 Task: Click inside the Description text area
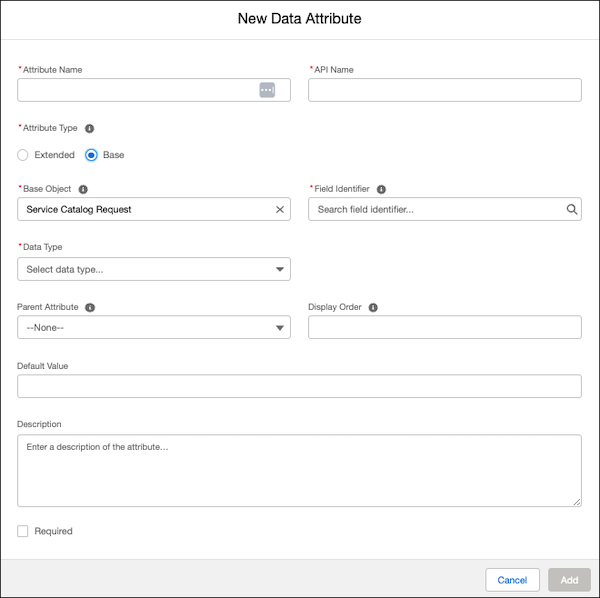click(x=299, y=470)
